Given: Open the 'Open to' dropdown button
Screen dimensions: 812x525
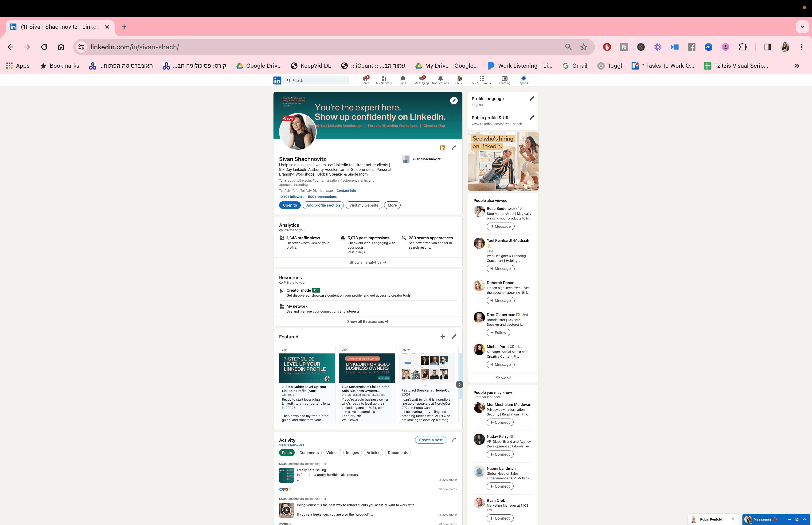Looking at the screenshot, I should pos(290,205).
